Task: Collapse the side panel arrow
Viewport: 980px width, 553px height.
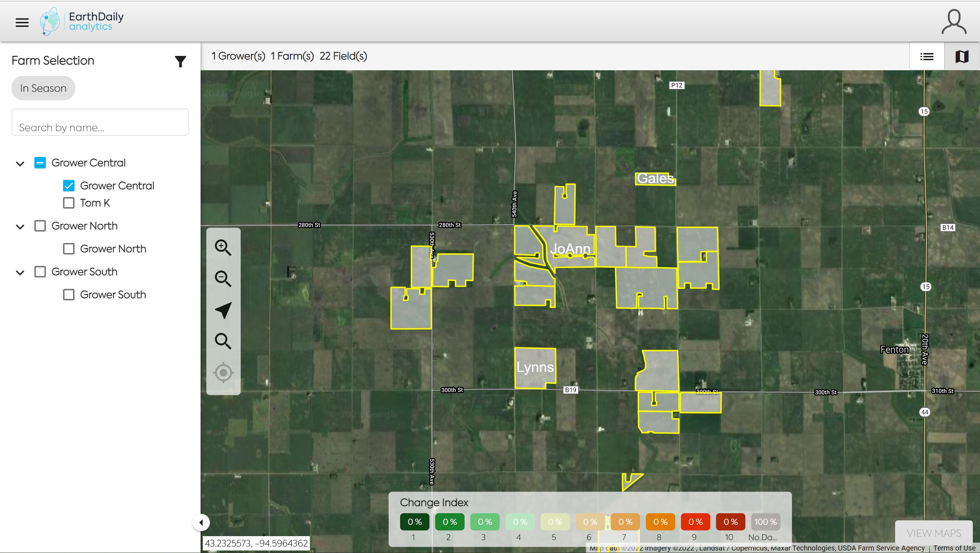Action: pyautogui.click(x=201, y=523)
